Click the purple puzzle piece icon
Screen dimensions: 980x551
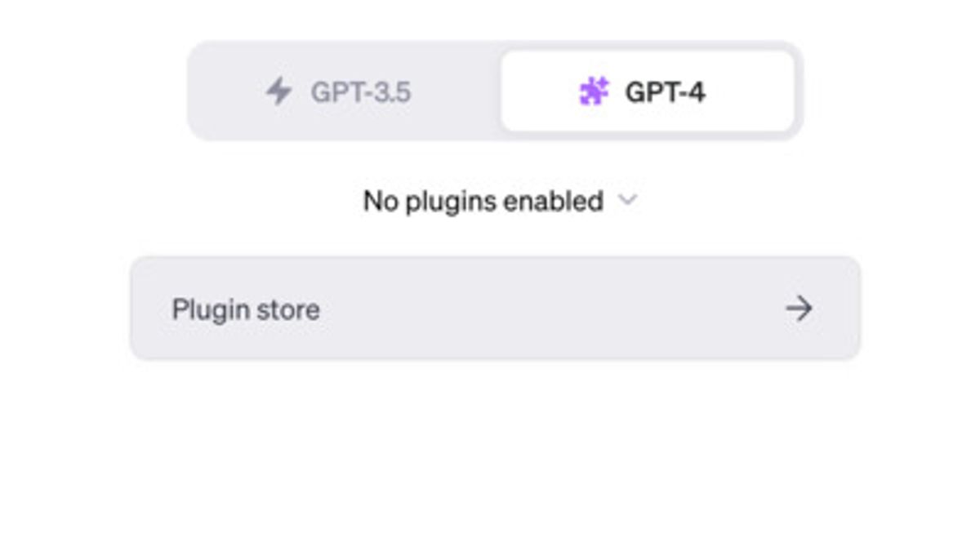(x=594, y=91)
